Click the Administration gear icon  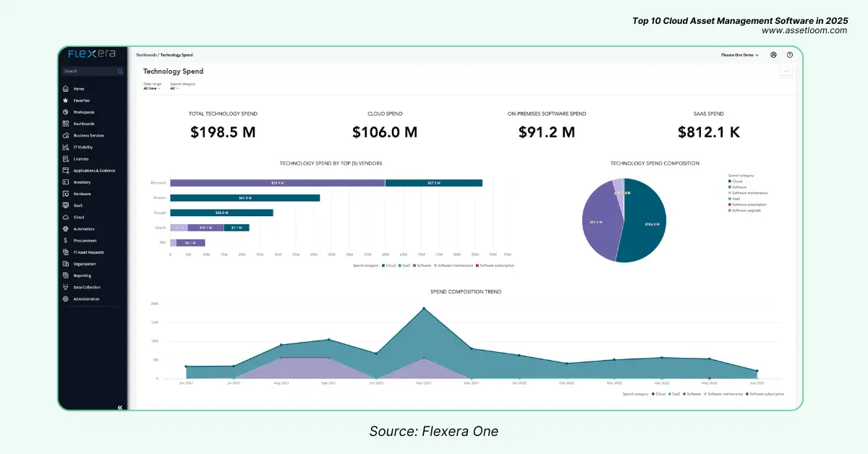pyautogui.click(x=66, y=299)
